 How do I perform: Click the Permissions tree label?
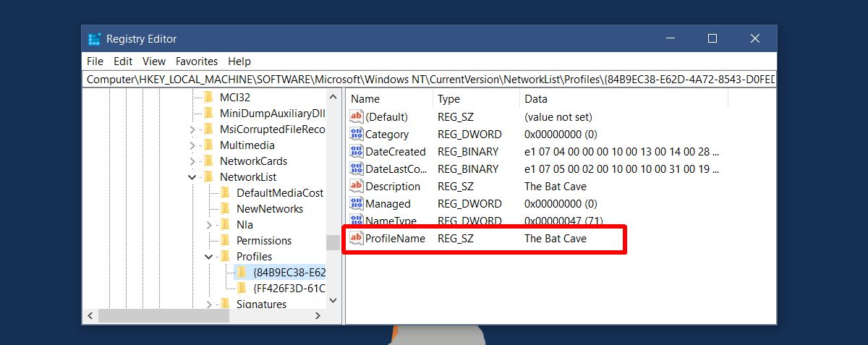264,241
